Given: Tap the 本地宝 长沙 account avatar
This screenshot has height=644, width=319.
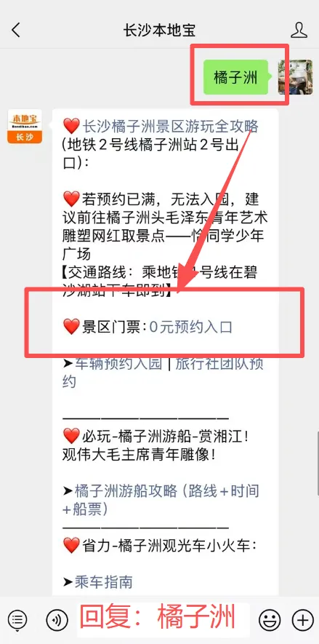Looking at the screenshot, I should 25,127.
